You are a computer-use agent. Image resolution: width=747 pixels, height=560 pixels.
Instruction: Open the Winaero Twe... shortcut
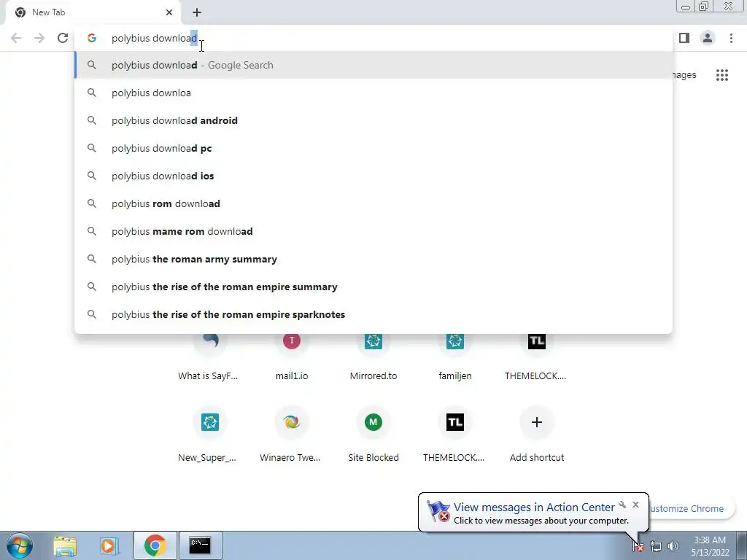click(x=292, y=433)
